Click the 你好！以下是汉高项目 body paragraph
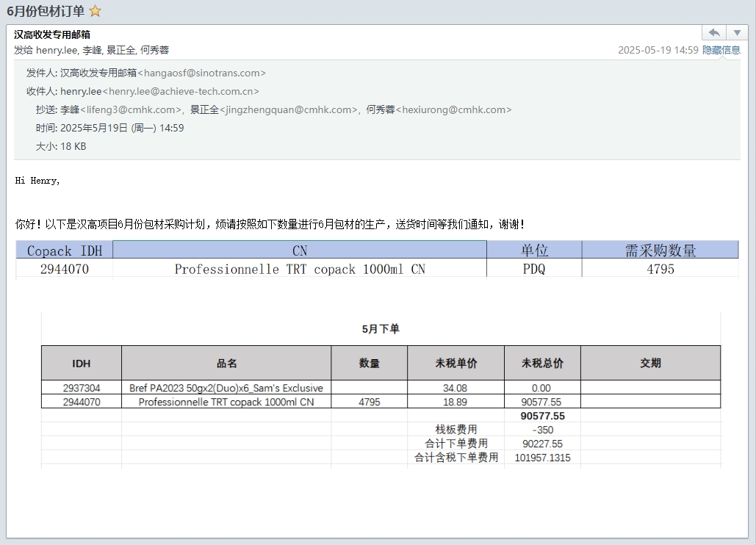The width and height of the screenshot is (756, 545). (x=270, y=224)
